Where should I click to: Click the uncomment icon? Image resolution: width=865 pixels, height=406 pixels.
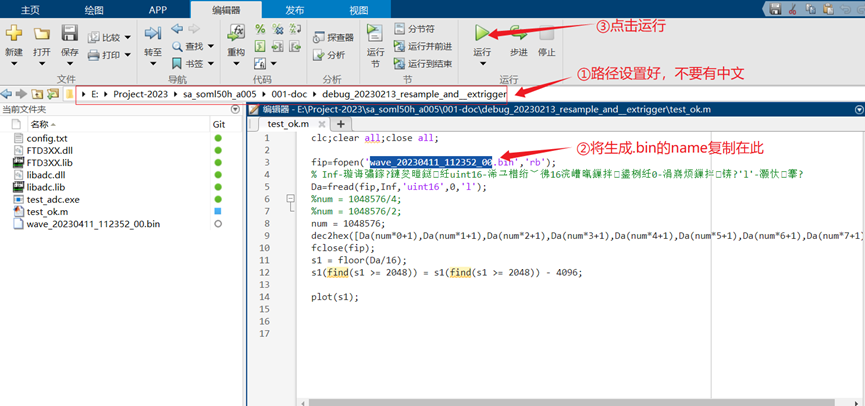(x=277, y=29)
